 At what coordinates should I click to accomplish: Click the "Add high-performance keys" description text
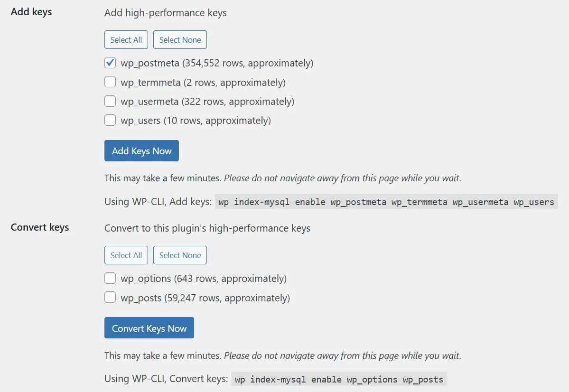(166, 13)
